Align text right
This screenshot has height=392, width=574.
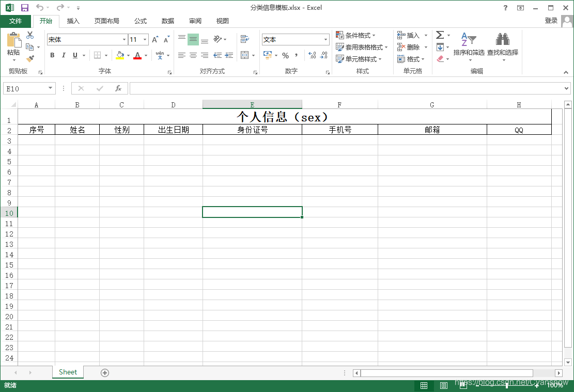pyautogui.click(x=205, y=55)
